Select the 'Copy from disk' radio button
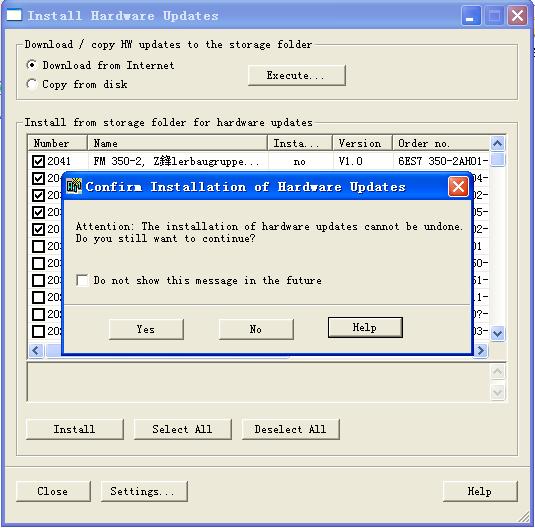 (31, 84)
